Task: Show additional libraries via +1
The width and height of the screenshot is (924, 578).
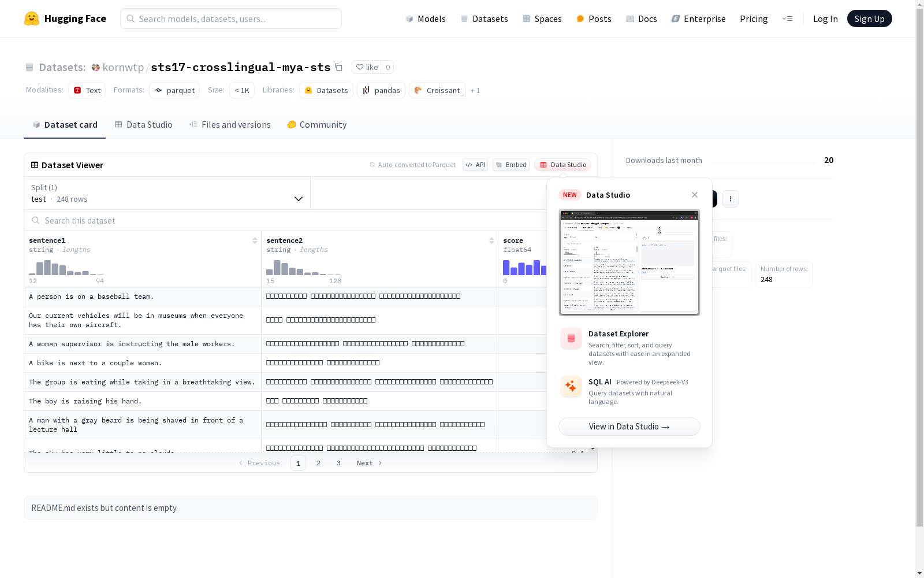Action: click(475, 90)
